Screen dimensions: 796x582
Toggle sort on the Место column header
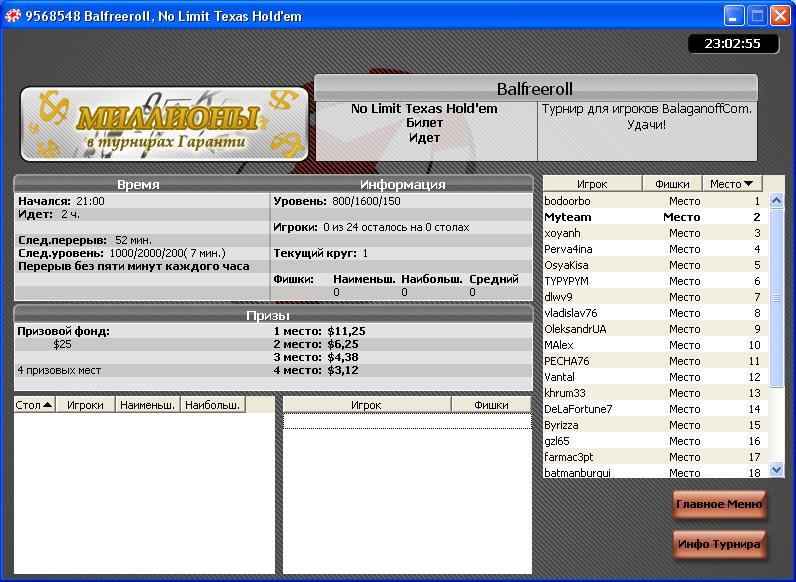[733, 184]
